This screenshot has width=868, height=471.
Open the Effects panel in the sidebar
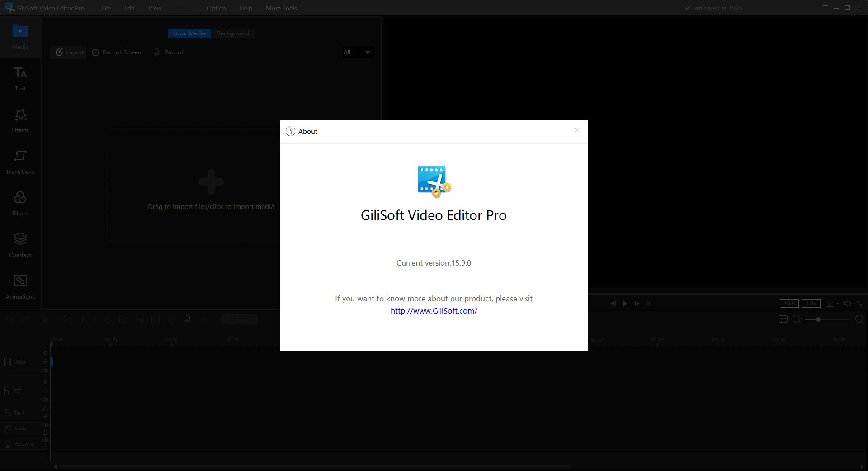tap(20, 120)
